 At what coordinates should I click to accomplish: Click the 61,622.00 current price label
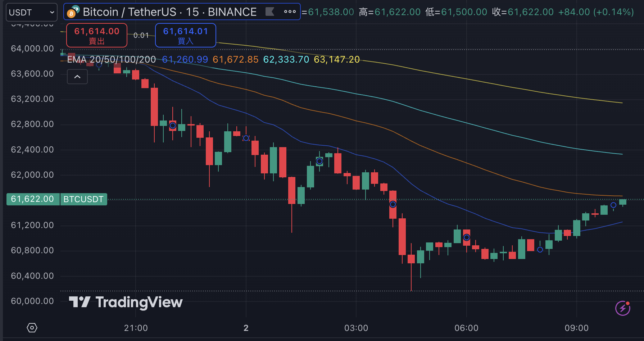click(x=32, y=199)
